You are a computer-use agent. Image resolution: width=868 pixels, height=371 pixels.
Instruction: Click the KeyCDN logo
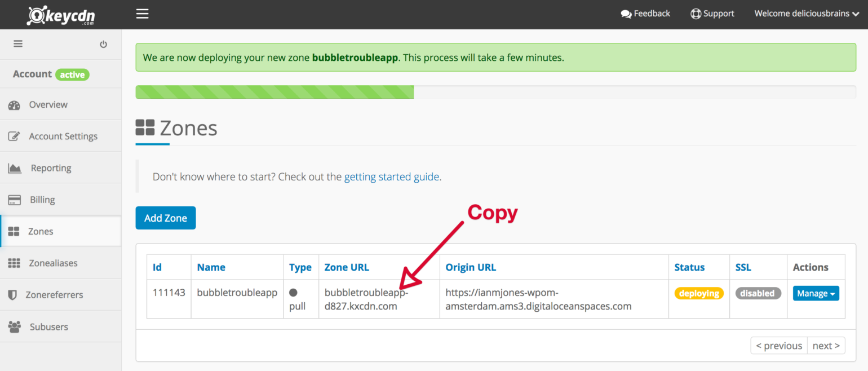click(61, 15)
